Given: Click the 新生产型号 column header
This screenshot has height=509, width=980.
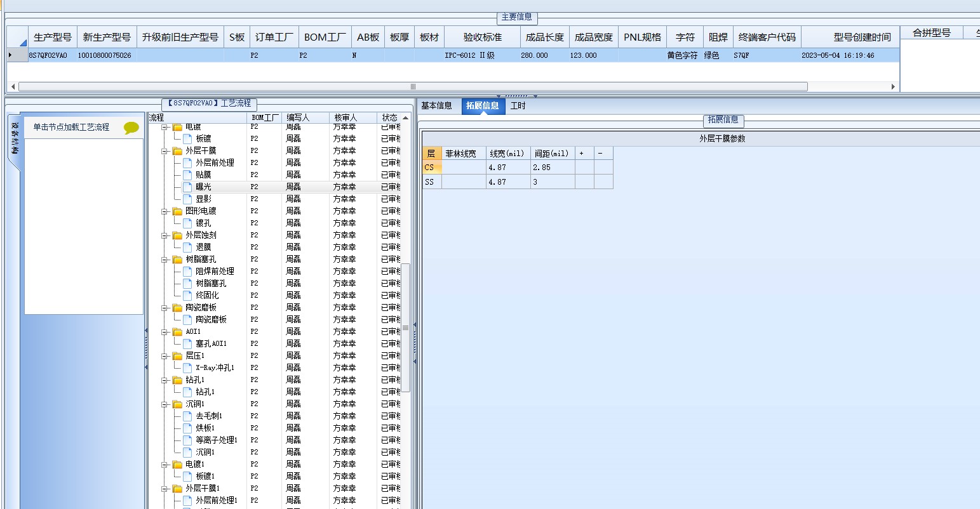Looking at the screenshot, I should (107, 37).
